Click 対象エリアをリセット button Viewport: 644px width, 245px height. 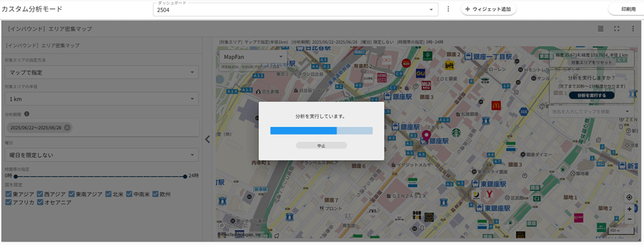point(592,63)
